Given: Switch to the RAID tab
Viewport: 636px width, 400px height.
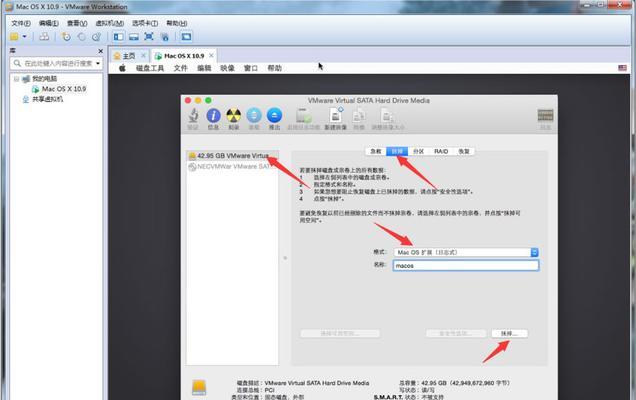Looking at the screenshot, I should (x=441, y=151).
